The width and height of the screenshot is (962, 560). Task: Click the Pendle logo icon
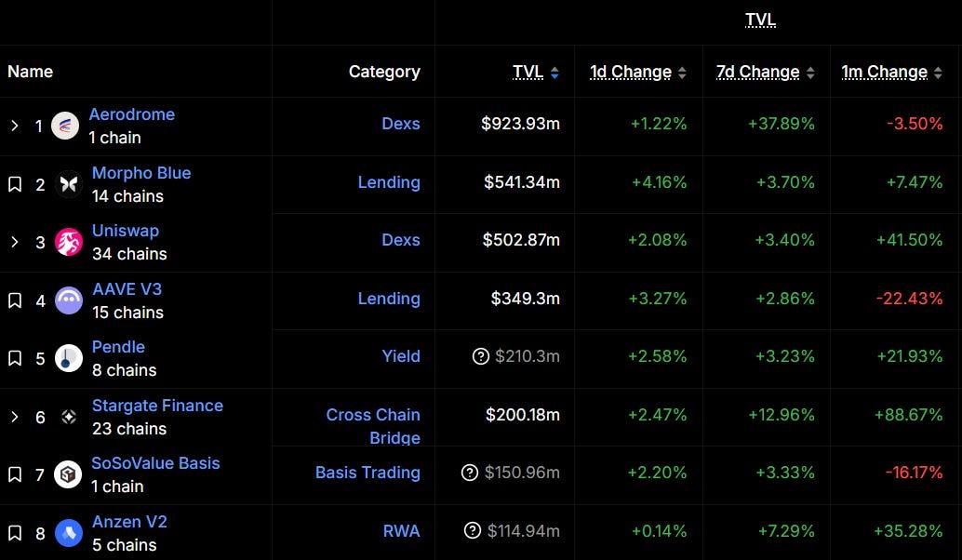(69, 358)
